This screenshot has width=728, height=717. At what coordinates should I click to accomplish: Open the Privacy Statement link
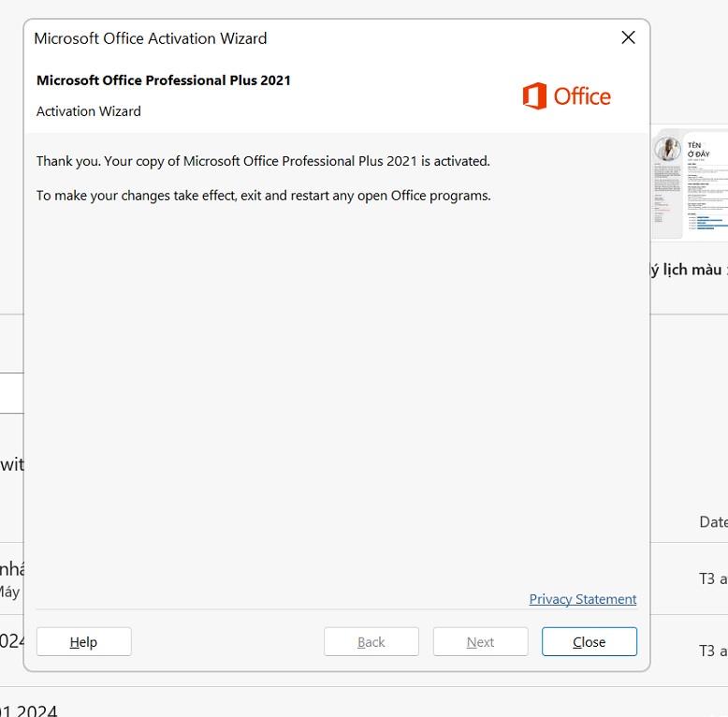point(583,599)
